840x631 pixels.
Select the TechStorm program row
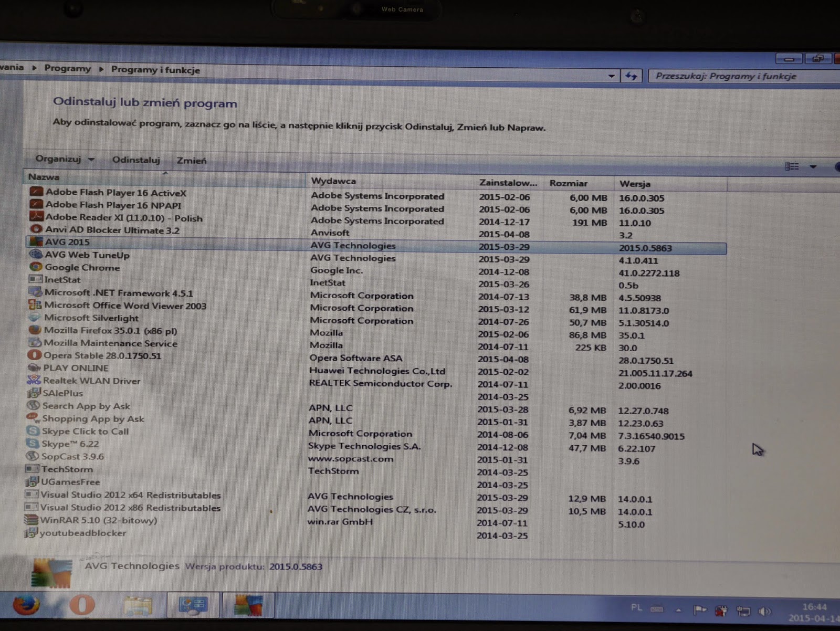(x=376, y=470)
